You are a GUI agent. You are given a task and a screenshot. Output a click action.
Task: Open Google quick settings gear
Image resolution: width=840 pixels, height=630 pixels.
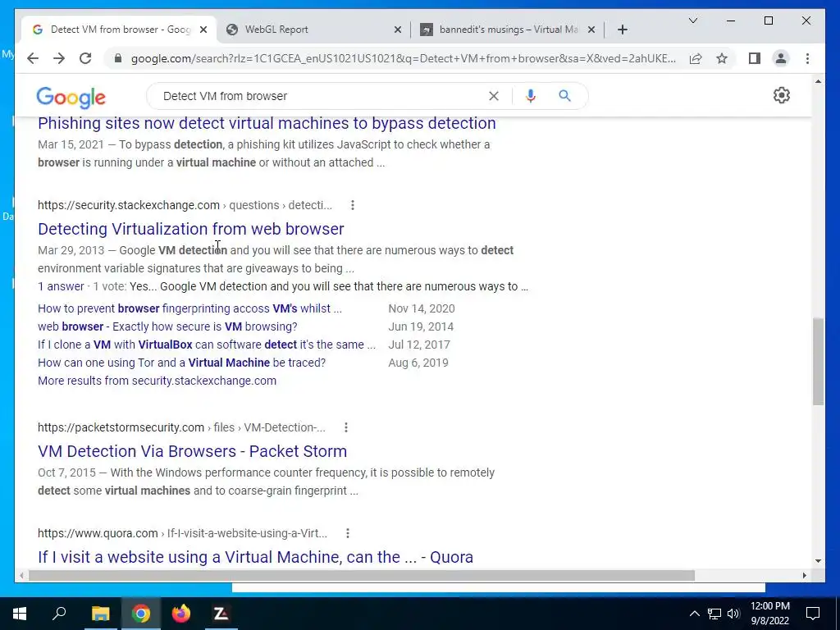coord(782,95)
